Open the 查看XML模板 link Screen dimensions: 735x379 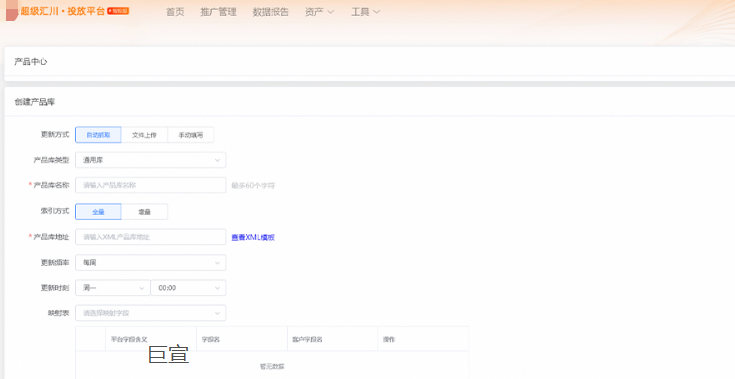253,238
